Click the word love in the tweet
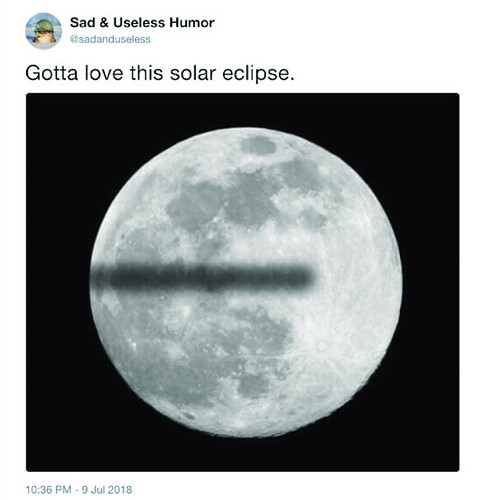Screen dimensions: 481x500 tap(104, 73)
